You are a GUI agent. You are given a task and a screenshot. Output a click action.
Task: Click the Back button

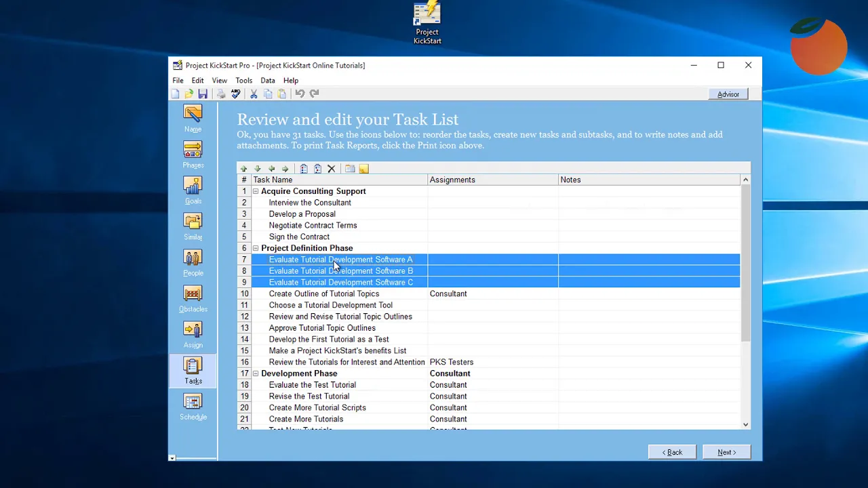tap(671, 452)
